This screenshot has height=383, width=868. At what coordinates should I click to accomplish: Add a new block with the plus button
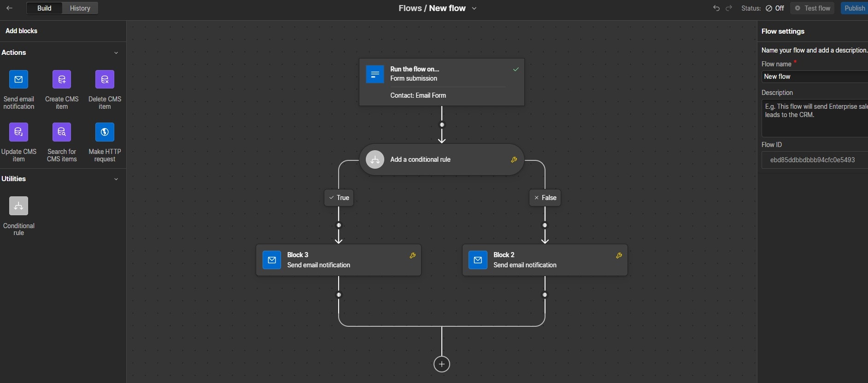coord(442,364)
